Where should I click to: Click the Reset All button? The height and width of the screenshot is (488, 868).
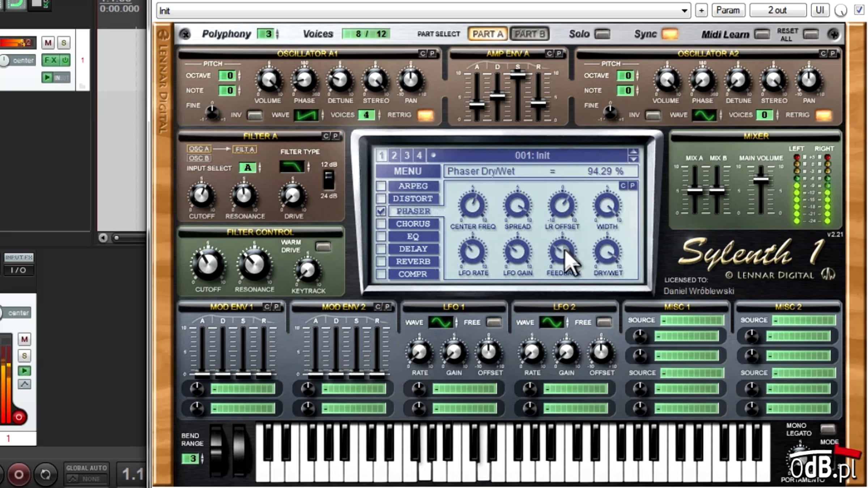(810, 34)
